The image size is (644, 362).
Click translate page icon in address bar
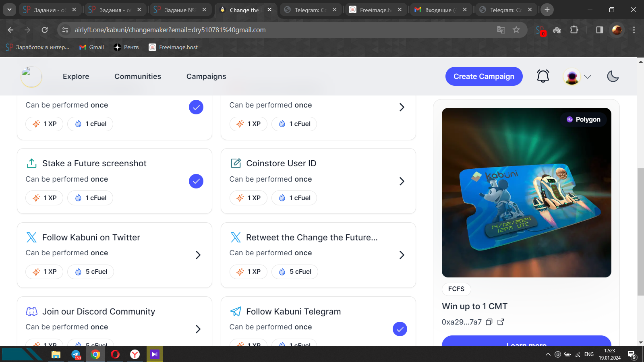(501, 30)
